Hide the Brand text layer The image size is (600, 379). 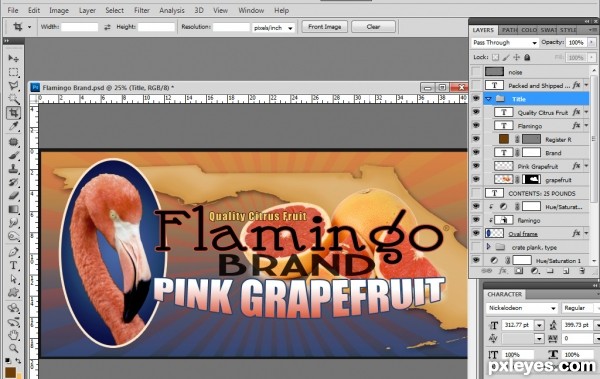tap(476, 152)
